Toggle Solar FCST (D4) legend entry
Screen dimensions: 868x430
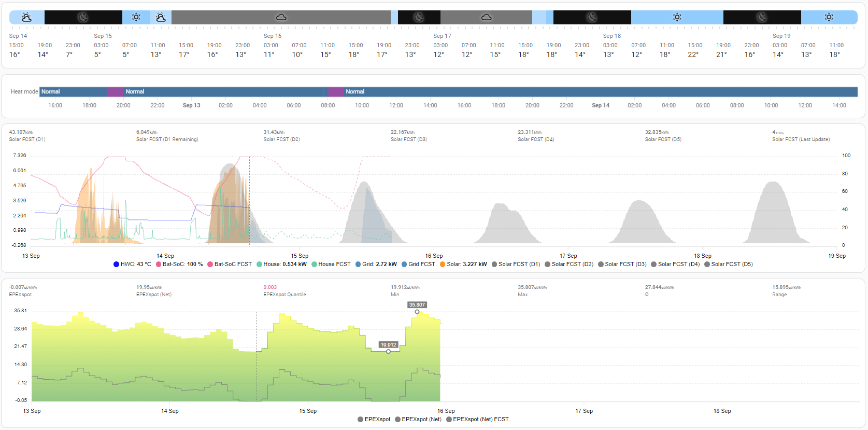point(675,264)
